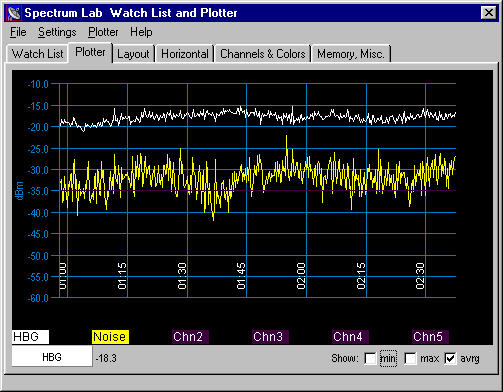Switch to the Layout tab

tap(133, 54)
